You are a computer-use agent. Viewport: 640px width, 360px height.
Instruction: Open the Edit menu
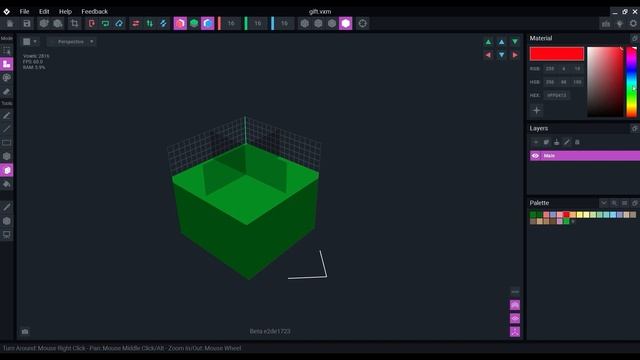pyautogui.click(x=44, y=11)
